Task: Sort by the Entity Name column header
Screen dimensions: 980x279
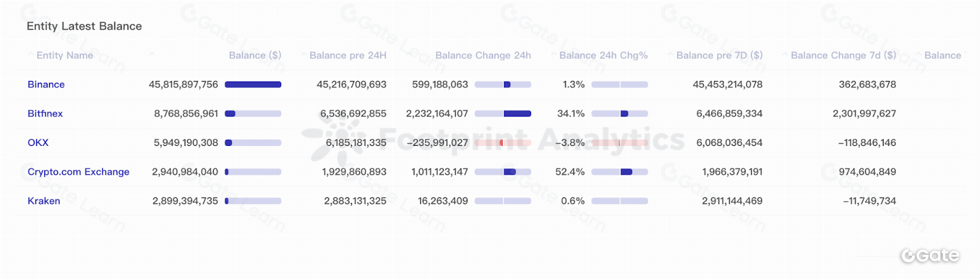Action: 65,55
